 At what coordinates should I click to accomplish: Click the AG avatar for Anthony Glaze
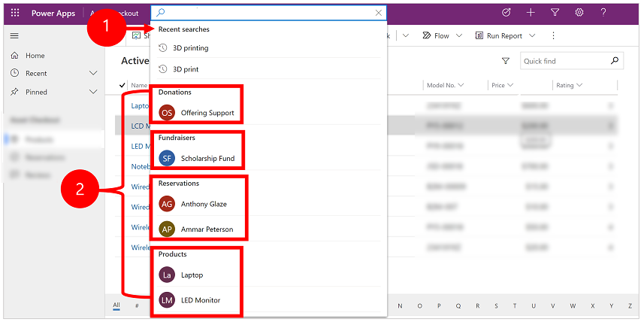click(x=167, y=204)
